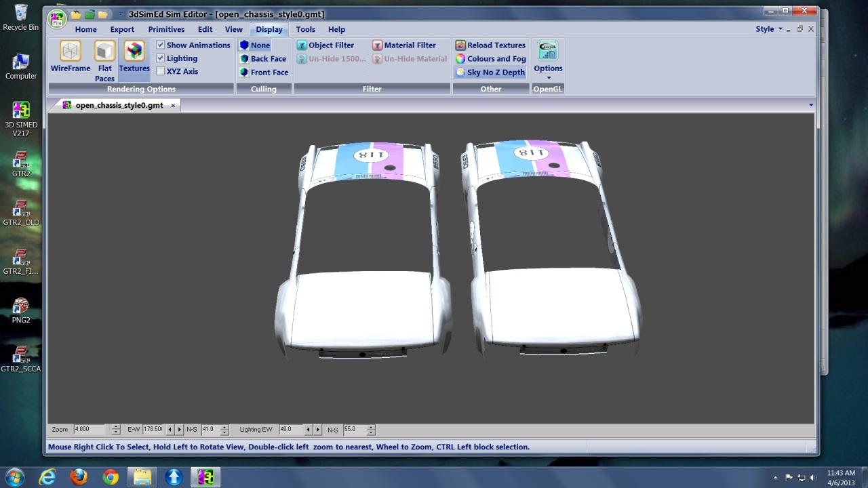Open the Edit ribbon tab
This screenshot has height=488, width=868.
pos(205,29)
